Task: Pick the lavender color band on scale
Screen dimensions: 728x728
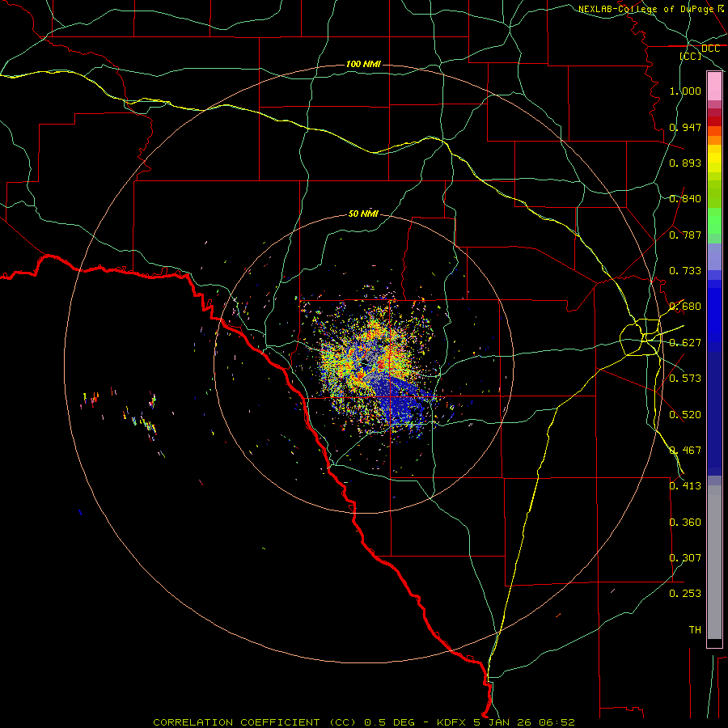Action: 714,256
